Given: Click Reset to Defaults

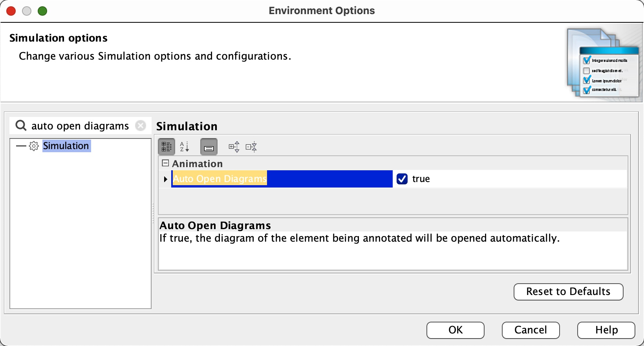Looking at the screenshot, I should click(x=568, y=292).
